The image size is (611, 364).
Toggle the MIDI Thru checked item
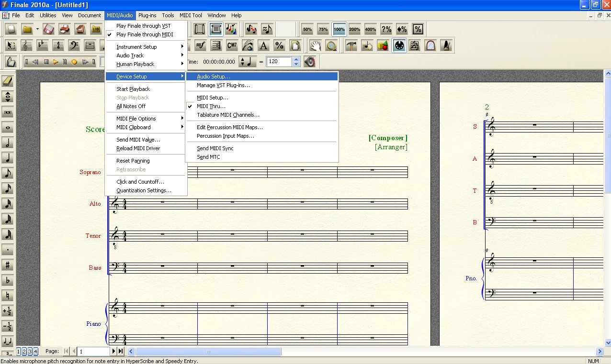pos(211,106)
